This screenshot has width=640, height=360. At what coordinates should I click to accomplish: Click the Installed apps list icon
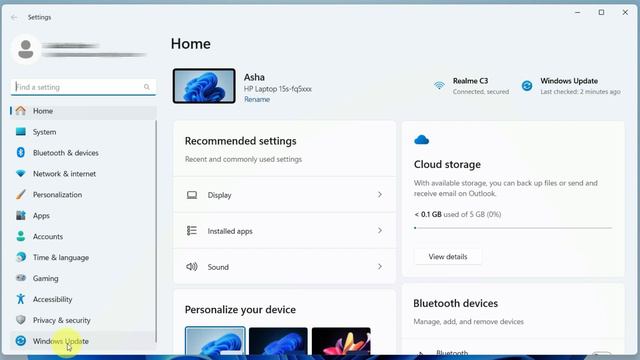tap(192, 231)
